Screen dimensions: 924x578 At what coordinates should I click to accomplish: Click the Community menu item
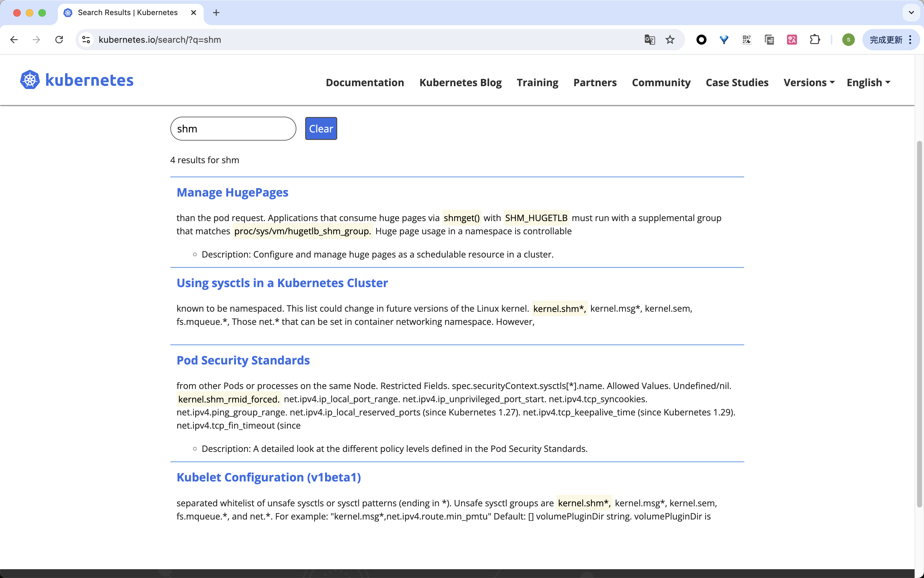coord(661,83)
